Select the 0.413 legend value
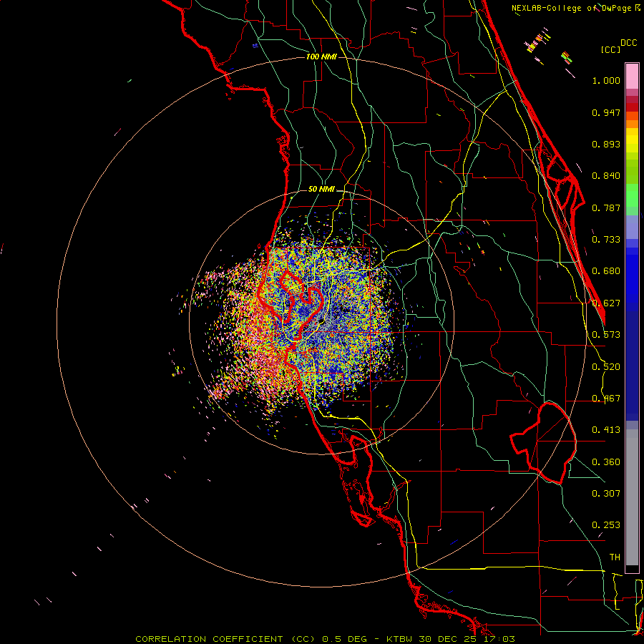The width and height of the screenshot is (644, 644). pos(606,430)
